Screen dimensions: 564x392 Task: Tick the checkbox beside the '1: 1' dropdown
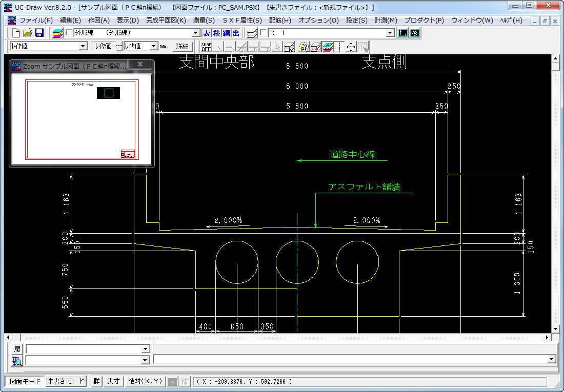263,33
